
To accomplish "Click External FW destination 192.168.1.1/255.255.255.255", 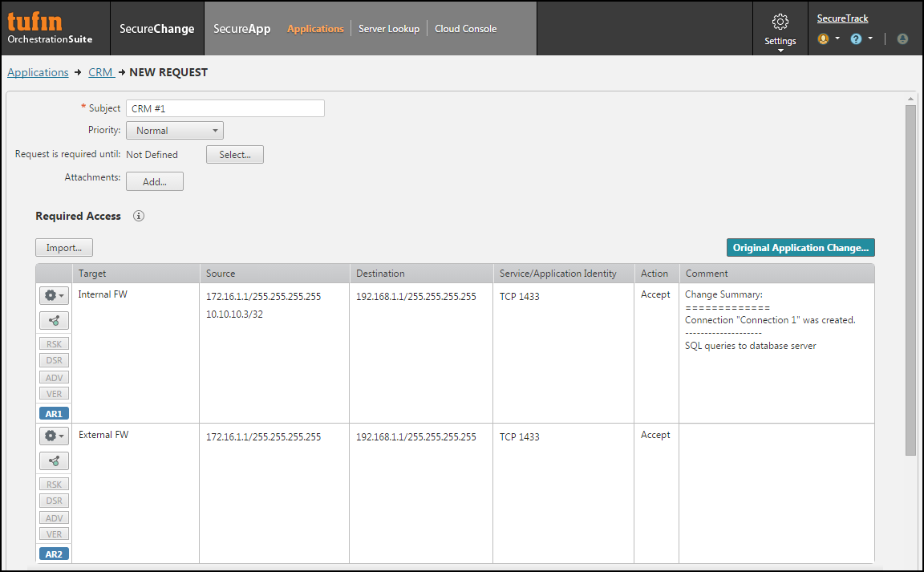I will (x=416, y=437).
